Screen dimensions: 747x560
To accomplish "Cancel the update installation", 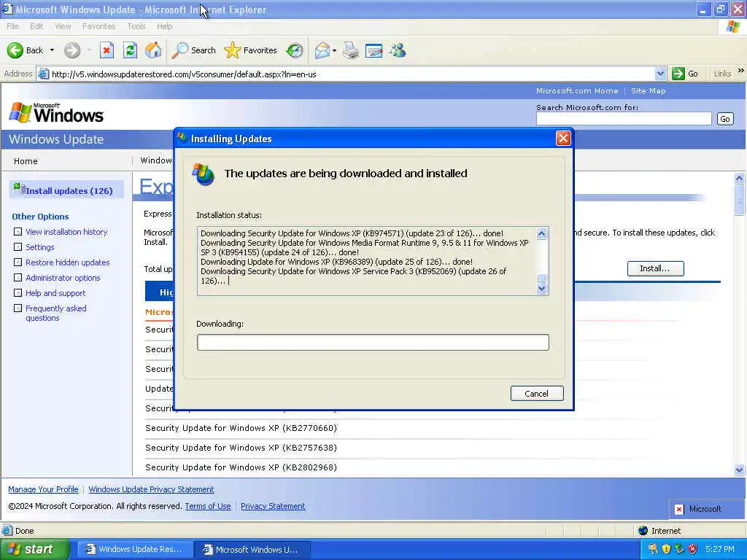I will coord(537,393).
